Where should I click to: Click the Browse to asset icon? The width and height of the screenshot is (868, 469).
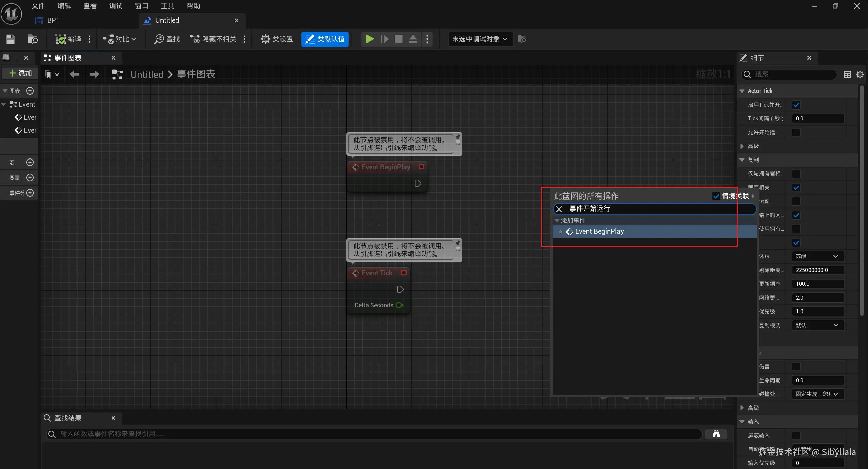(x=32, y=39)
